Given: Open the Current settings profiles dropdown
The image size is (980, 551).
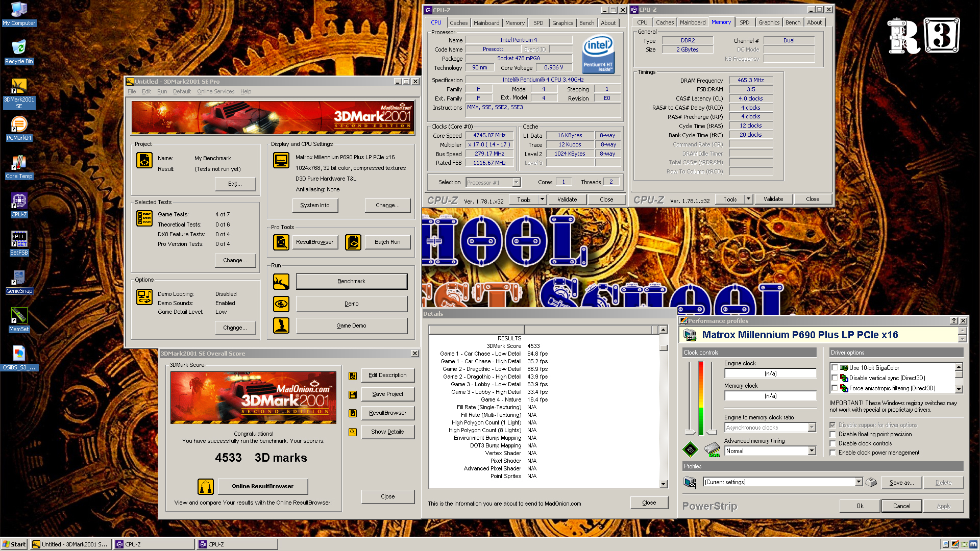Looking at the screenshot, I should (x=859, y=482).
